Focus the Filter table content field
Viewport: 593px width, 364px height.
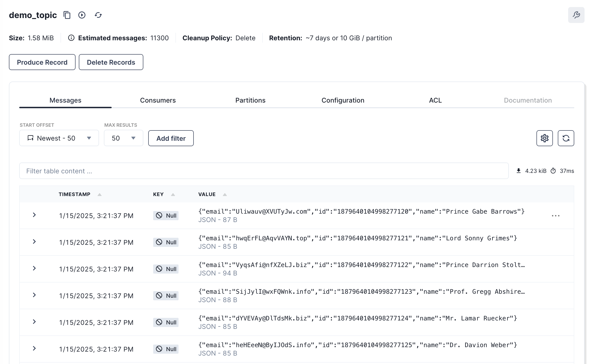coord(264,171)
